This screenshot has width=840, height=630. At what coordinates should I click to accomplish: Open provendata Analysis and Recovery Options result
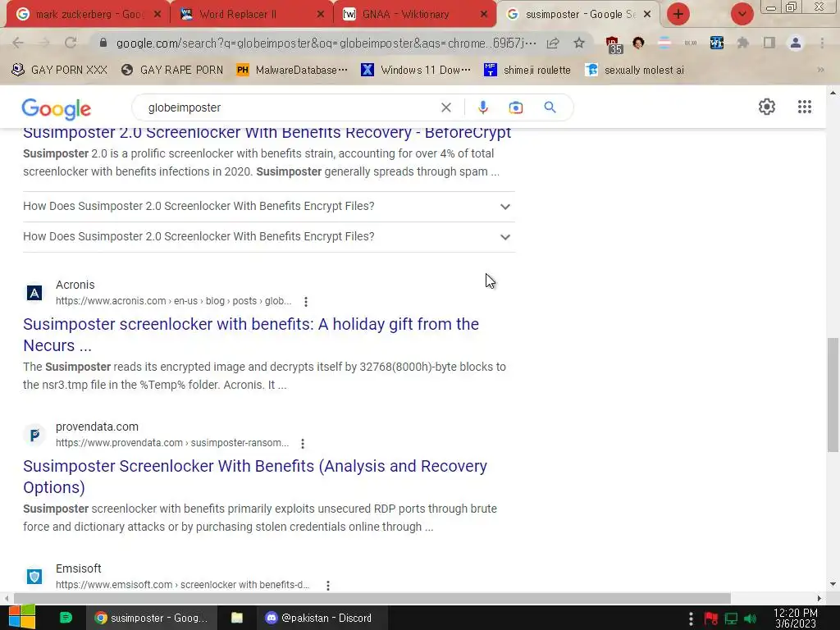(x=255, y=477)
